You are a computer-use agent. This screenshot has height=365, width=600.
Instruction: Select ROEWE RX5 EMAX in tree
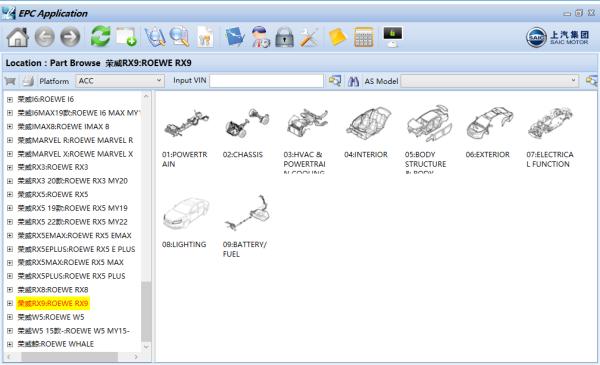point(74,235)
